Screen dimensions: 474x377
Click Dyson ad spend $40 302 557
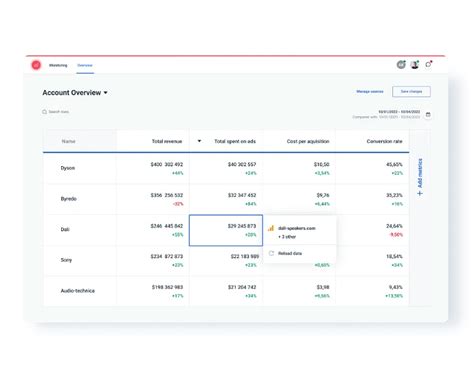point(242,164)
